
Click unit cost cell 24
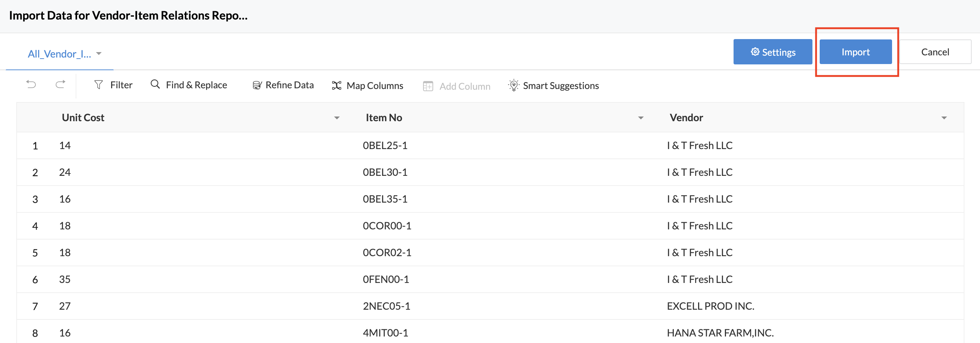tap(65, 172)
